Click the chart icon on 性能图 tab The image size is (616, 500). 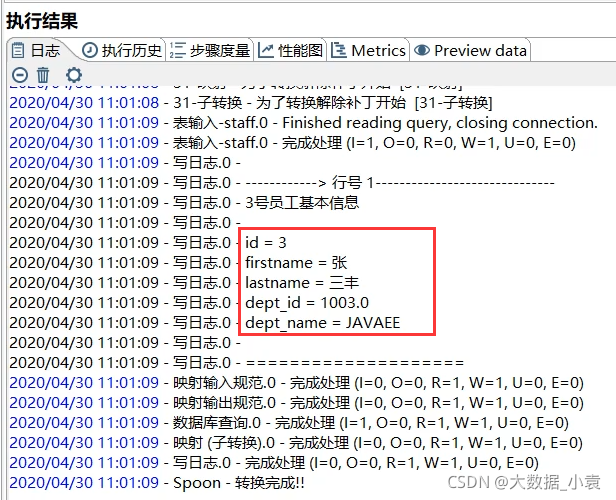266,50
